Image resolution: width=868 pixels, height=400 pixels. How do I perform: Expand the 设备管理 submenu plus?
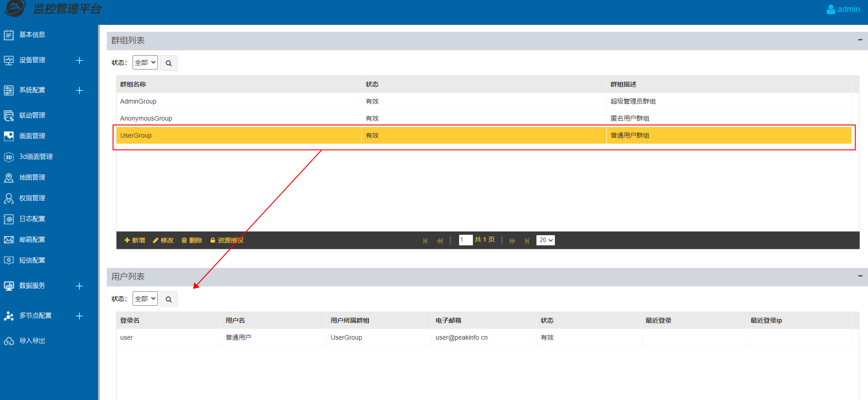point(79,60)
